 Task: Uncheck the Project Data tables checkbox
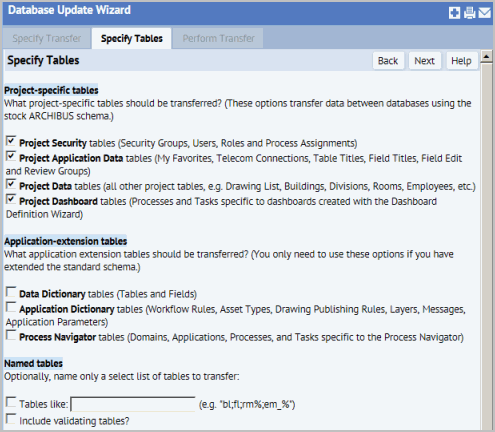pos(11,184)
